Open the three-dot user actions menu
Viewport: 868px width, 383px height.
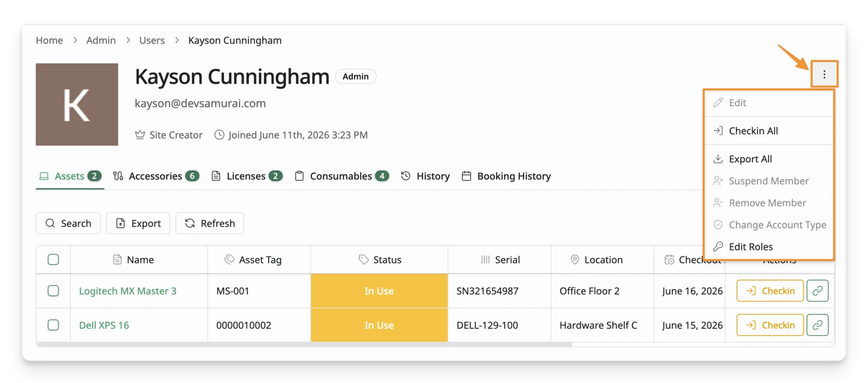[824, 74]
